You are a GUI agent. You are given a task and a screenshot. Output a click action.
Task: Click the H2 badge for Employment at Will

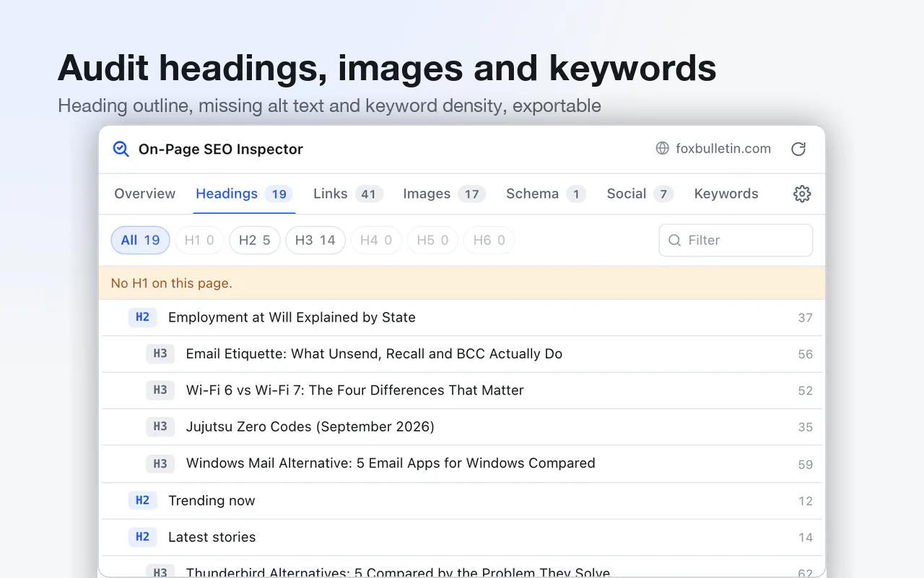pyautogui.click(x=142, y=317)
